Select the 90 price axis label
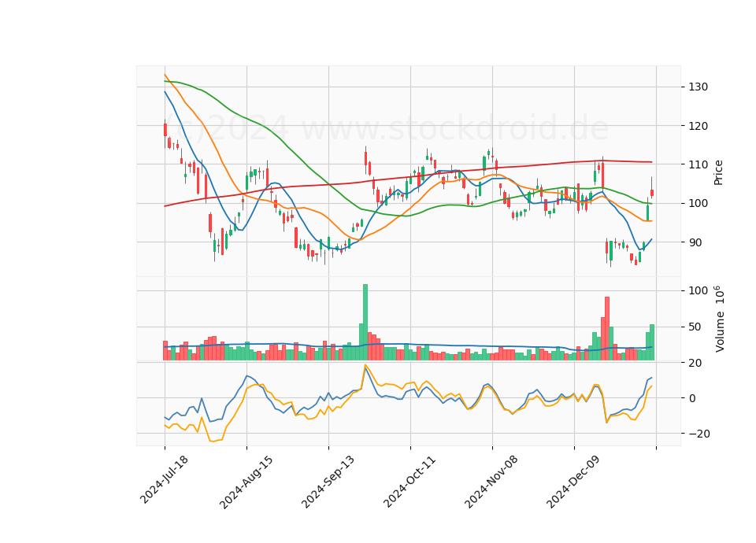Viewport: 756px width, 543px height. pyautogui.click(x=695, y=242)
